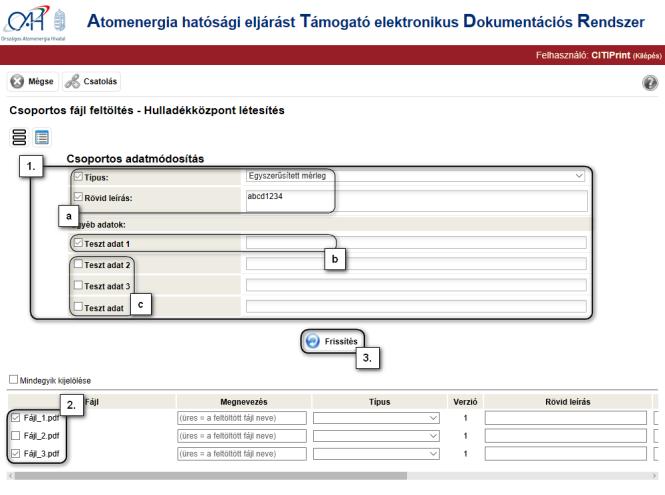Click the Rövid leírás field for Fájl_3.pdf
Image resolution: width=665 pixels, height=495 pixels.
click(x=566, y=453)
